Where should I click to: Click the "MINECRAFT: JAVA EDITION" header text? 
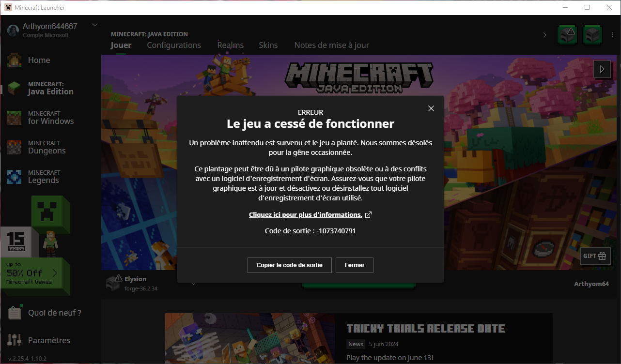tap(149, 34)
